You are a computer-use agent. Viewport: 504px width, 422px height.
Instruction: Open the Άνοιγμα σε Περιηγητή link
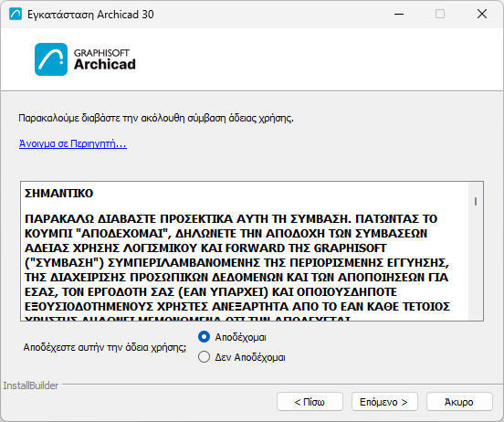click(x=73, y=143)
